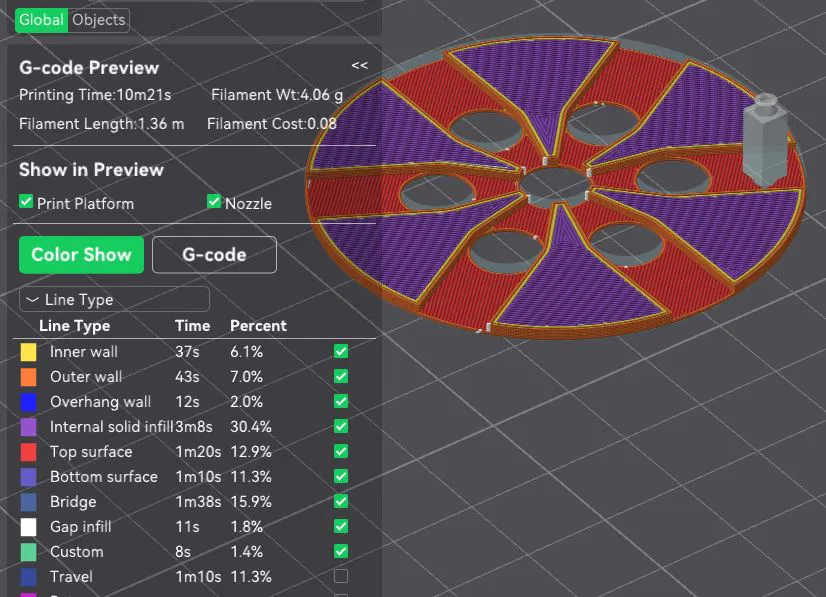The height and width of the screenshot is (597, 826).
Task: Click the yellow Inner wall color swatch
Action: pyautogui.click(x=28, y=352)
